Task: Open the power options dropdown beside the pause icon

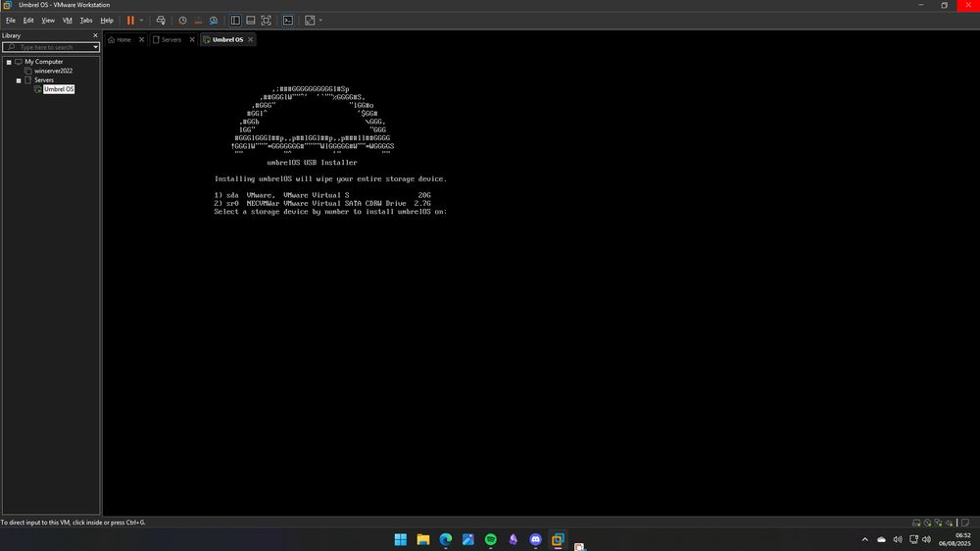Action: (141, 20)
